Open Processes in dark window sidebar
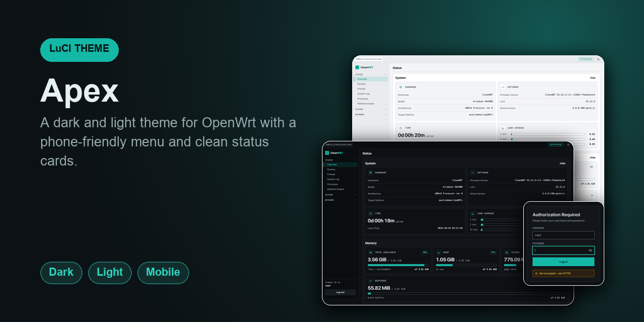The height and width of the screenshot is (322, 644). (340, 184)
